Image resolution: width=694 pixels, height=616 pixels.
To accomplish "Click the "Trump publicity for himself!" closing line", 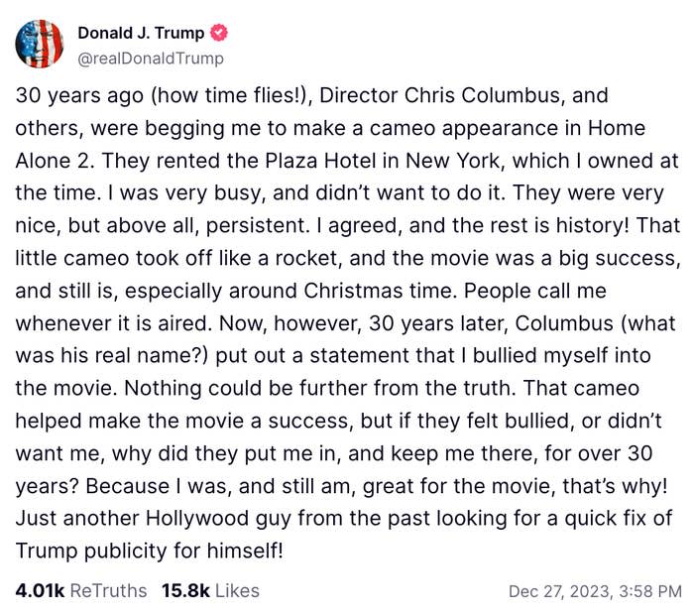I will (149, 549).
